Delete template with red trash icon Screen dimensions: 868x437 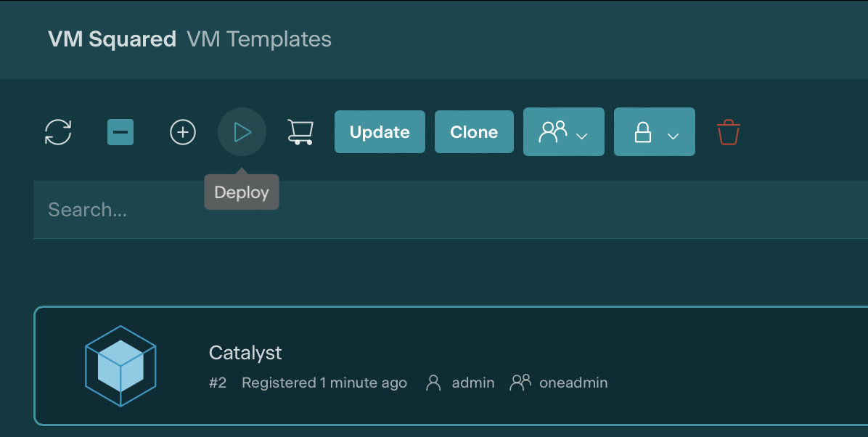[729, 132]
